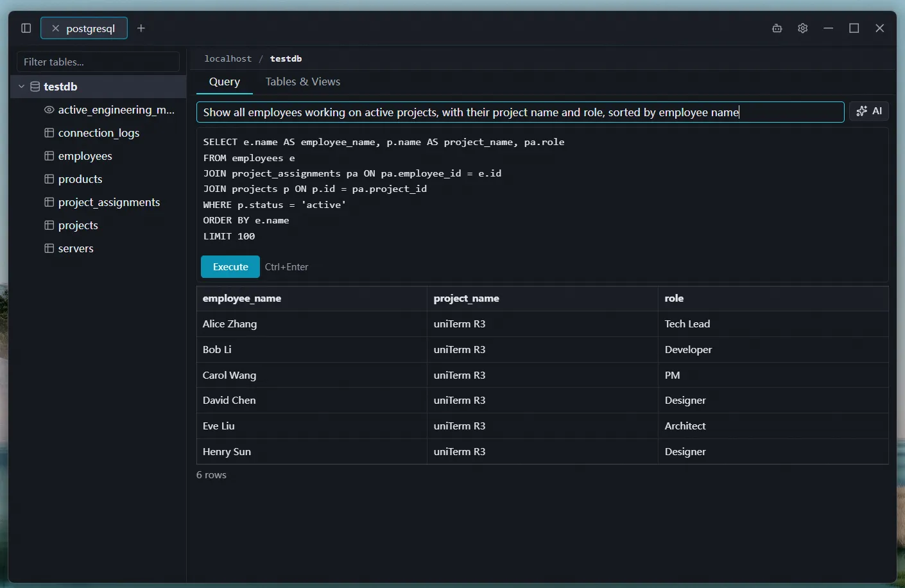
Task: Click the table icon beside projects
Action: pos(49,225)
